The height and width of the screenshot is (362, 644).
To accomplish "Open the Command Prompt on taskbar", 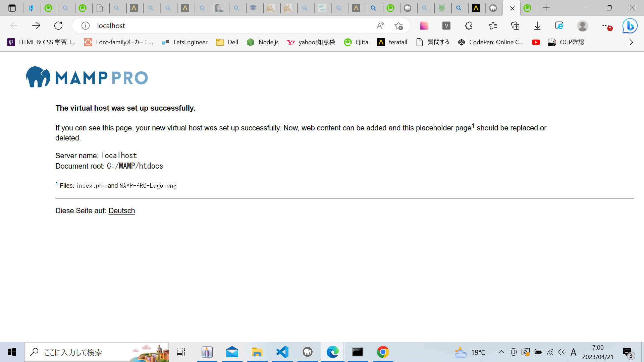I will pyautogui.click(x=358, y=352).
